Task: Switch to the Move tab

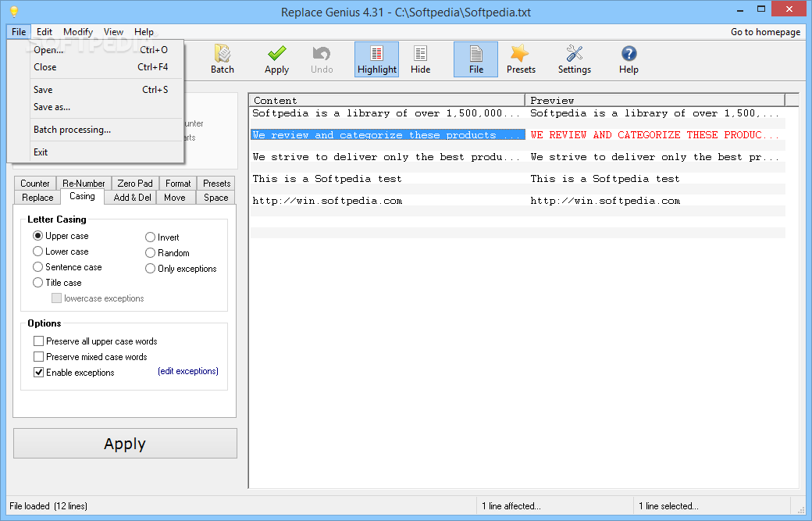Action: (175, 198)
